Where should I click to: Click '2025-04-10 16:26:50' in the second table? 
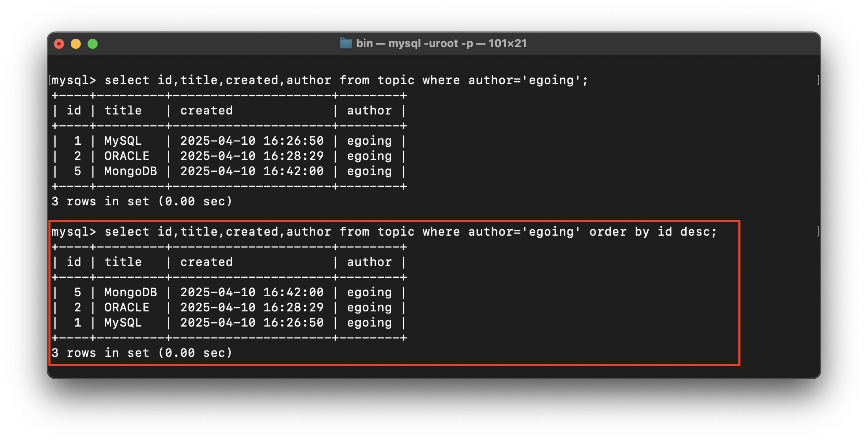click(x=252, y=323)
